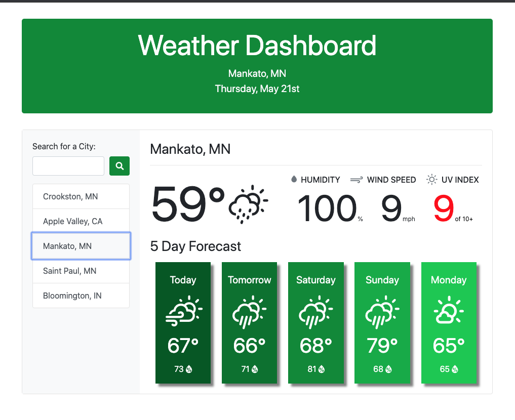Select the highlighted Mankato, MN list entry

(81, 246)
